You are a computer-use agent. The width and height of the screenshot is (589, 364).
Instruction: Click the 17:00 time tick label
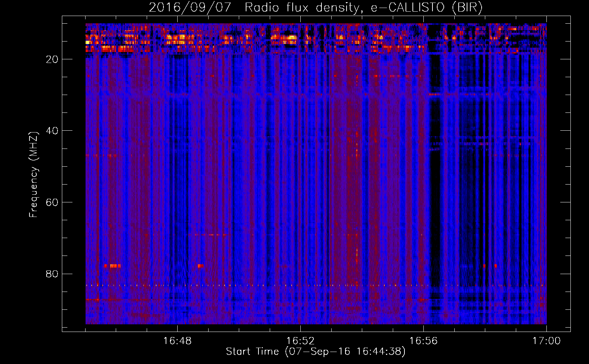(x=546, y=341)
